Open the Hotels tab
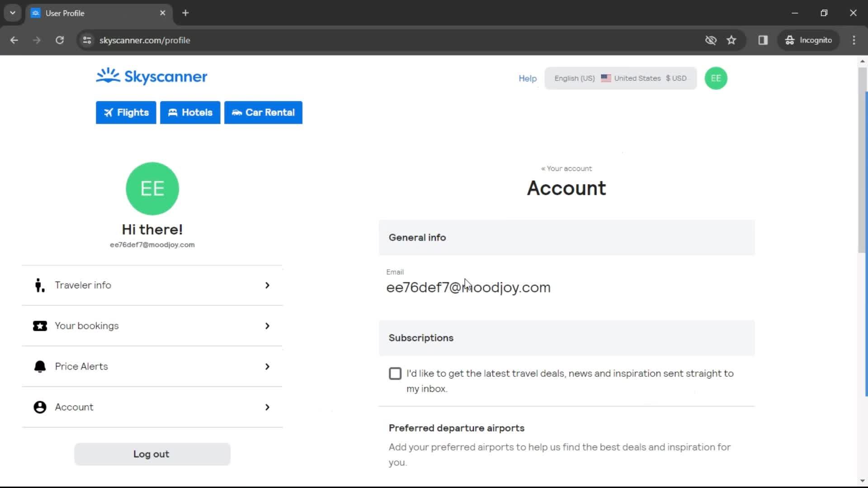The width and height of the screenshot is (868, 488). point(190,113)
